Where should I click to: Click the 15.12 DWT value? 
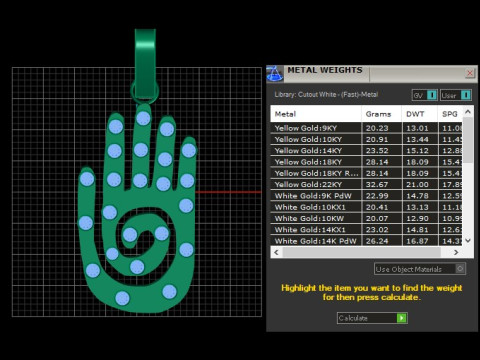pos(417,151)
